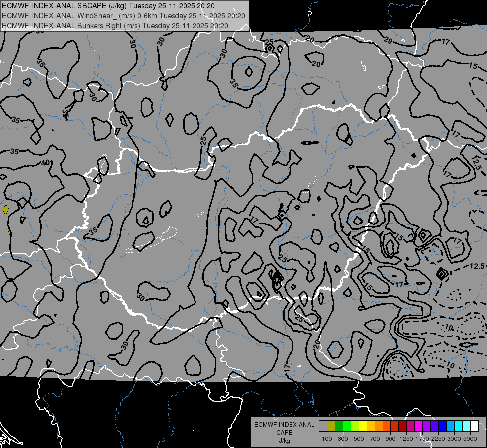The height and width of the screenshot is (448, 487).
Task: Select the dark green legend swatch
Action: point(339,426)
